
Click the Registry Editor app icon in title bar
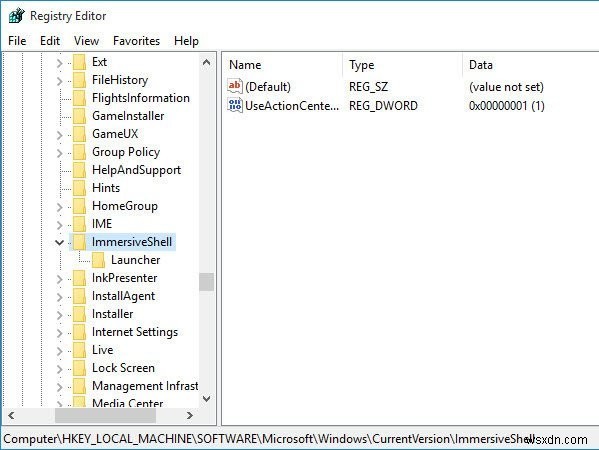pos(16,16)
